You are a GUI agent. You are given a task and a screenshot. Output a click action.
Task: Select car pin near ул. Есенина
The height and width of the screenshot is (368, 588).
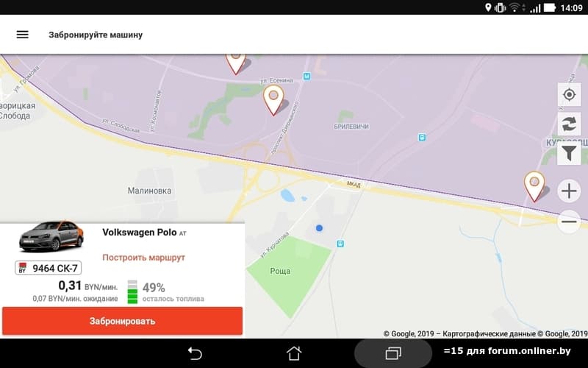(x=273, y=99)
